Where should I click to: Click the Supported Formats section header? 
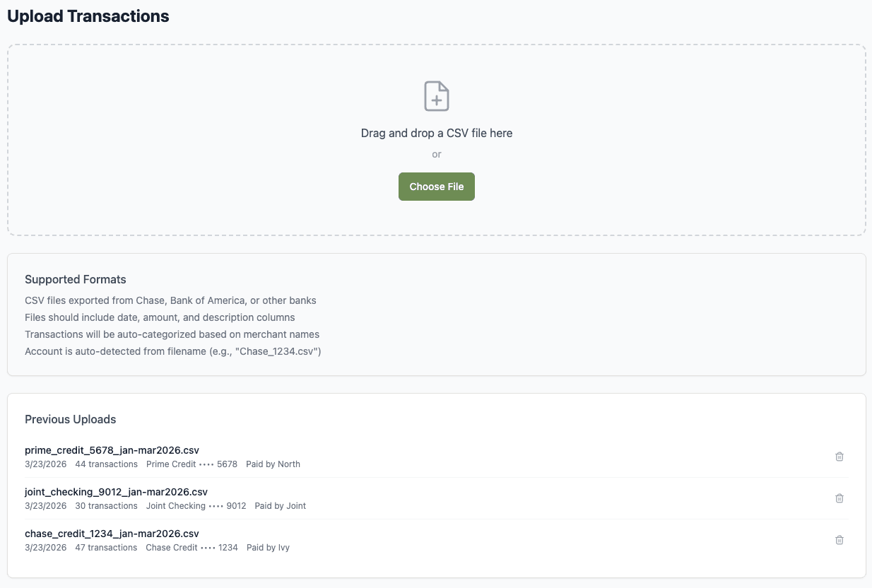coord(75,279)
